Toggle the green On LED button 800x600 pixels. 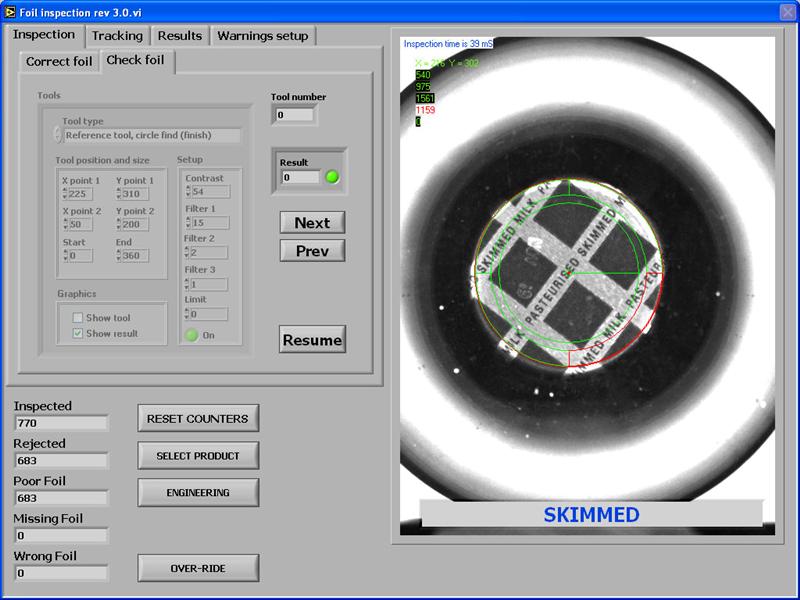point(191,335)
